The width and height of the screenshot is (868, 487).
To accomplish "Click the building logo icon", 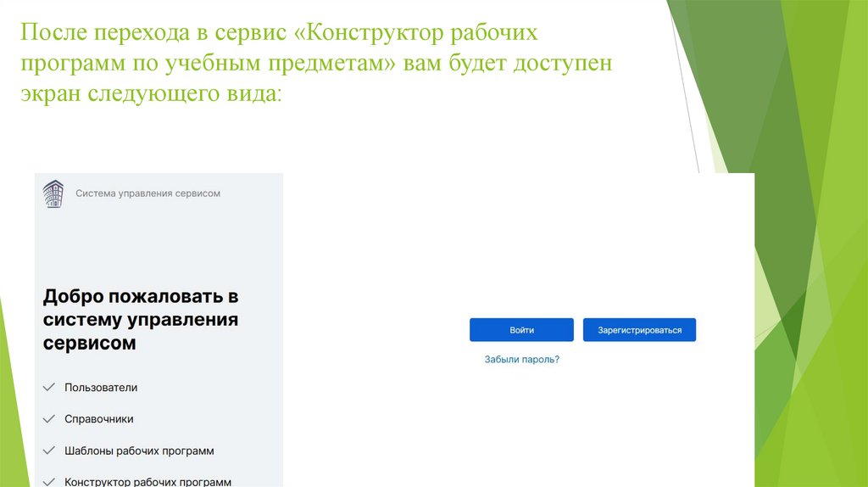I will pyautogui.click(x=53, y=193).
